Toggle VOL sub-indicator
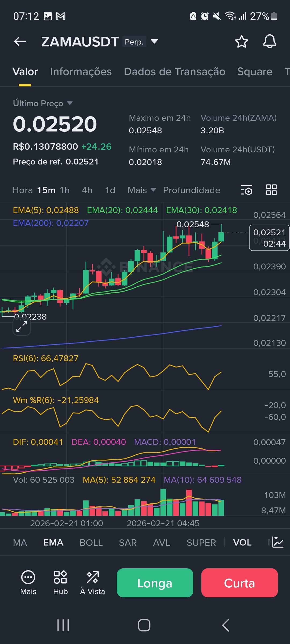The width and height of the screenshot is (290, 644). [x=242, y=543]
